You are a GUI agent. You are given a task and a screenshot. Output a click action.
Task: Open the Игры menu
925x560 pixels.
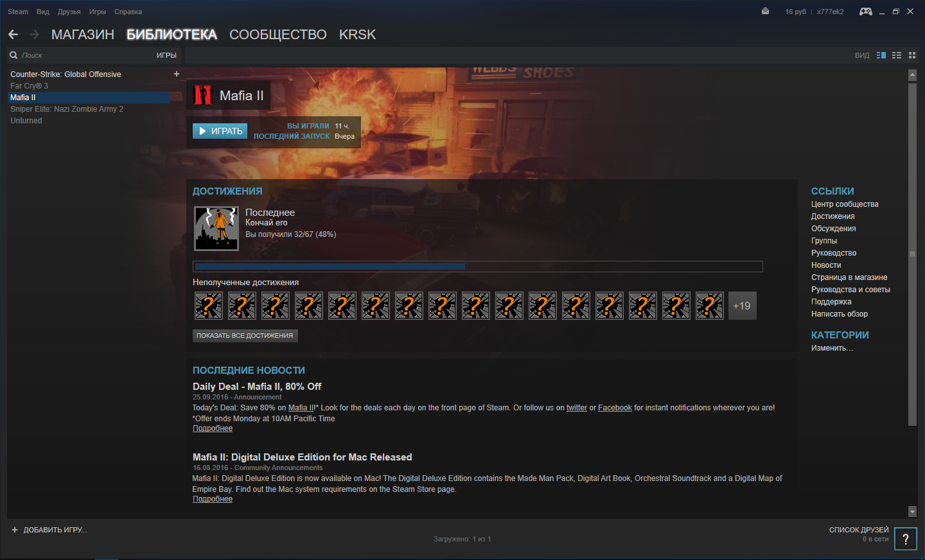click(x=98, y=12)
